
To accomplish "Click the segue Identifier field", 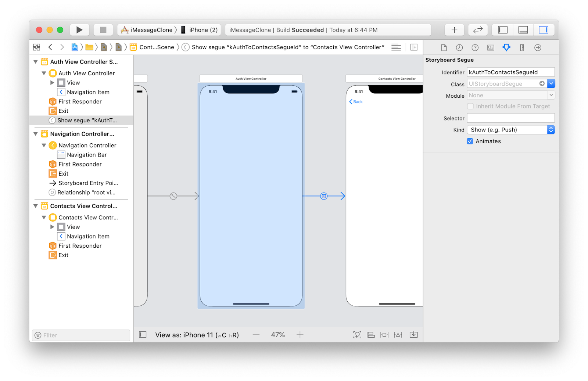I will 510,72.
